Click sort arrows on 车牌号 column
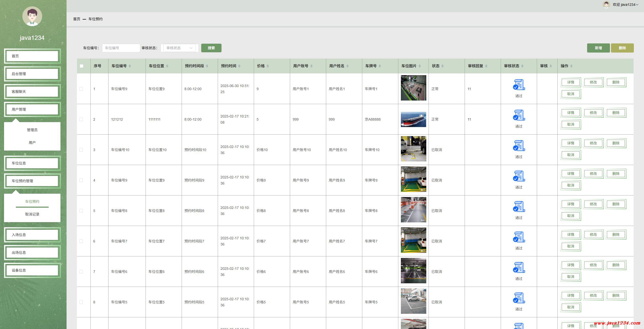The height and width of the screenshot is (329, 644). (380, 66)
